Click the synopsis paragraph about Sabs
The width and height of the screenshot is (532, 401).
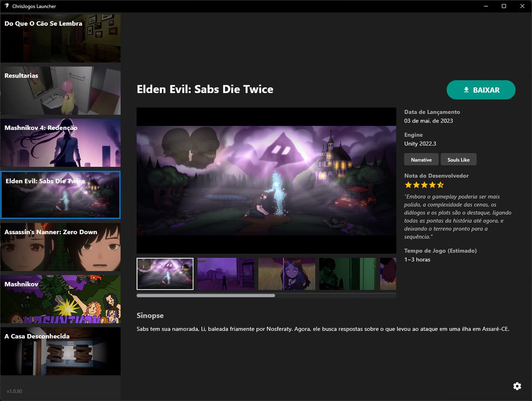point(323,330)
